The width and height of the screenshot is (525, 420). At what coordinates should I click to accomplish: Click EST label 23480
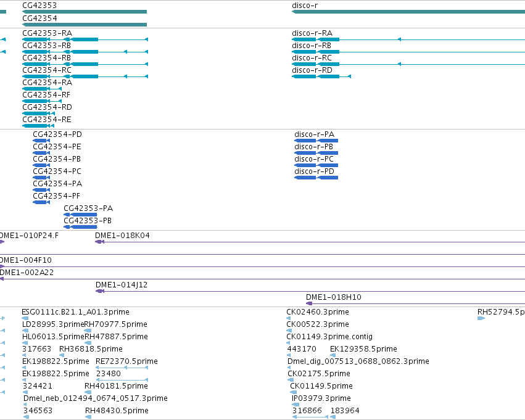(x=109, y=374)
